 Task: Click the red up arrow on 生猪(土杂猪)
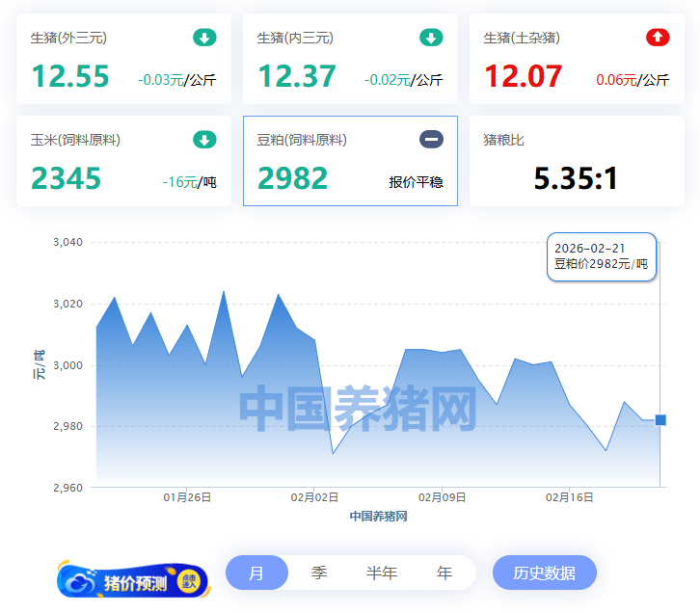658,38
